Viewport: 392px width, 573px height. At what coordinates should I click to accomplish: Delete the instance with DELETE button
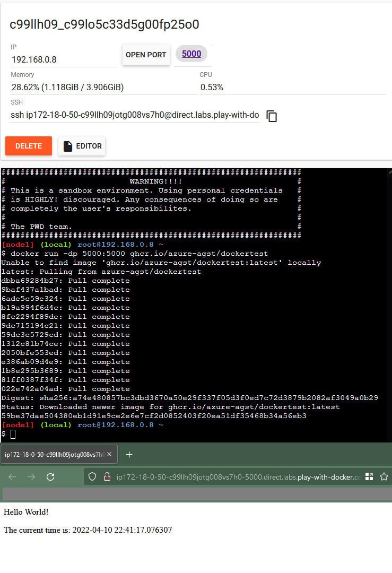tap(29, 146)
